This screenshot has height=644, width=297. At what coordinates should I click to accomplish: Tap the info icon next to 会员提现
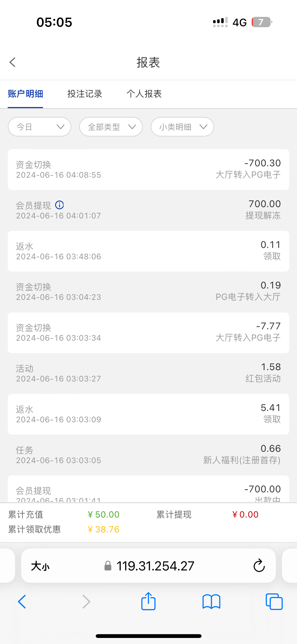(x=59, y=205)
